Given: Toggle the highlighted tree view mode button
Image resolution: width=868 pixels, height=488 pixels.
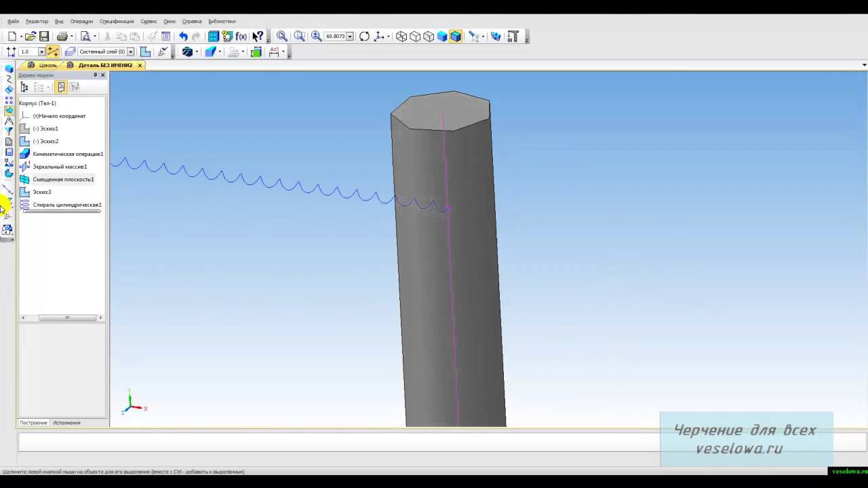Looking at the screenshot, I should tap(61, 87).
